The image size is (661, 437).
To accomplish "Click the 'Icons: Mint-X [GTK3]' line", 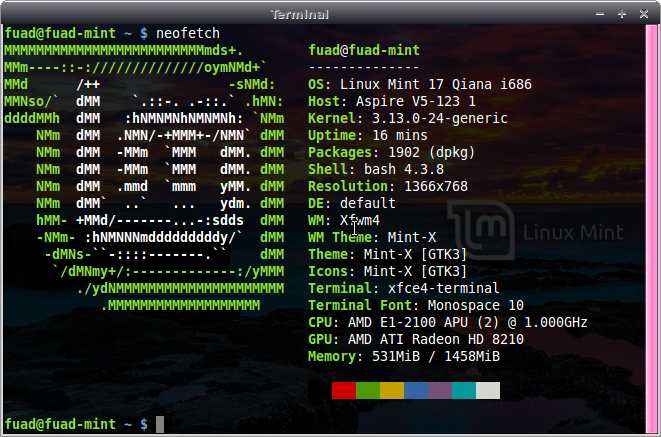I will tap(388, 271).
